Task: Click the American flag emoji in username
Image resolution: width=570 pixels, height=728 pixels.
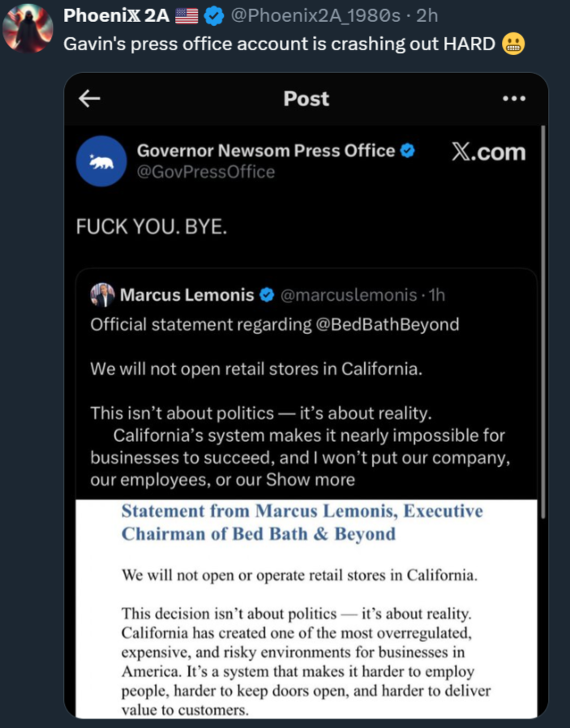Action: point(186,16)
